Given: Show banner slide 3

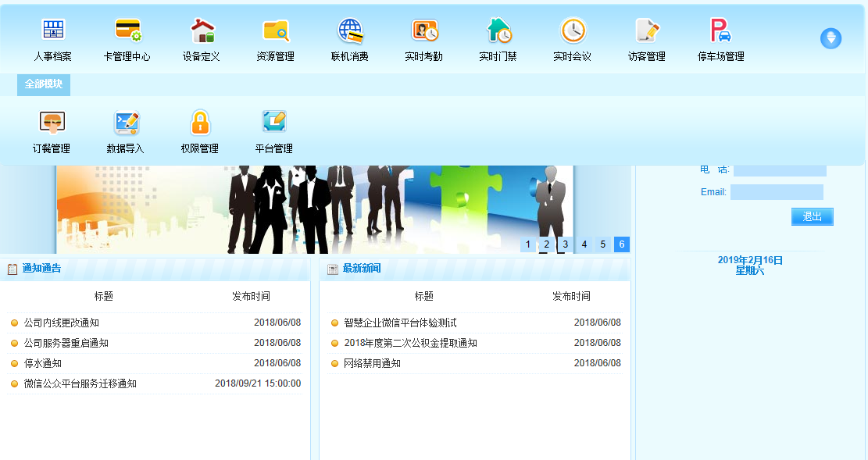Looking at the screenshot, I should click(x=565, y=244).
